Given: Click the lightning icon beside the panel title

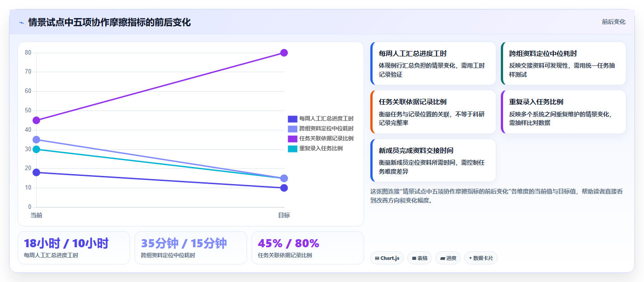Looking at the screenshot, I should [21, 23].
